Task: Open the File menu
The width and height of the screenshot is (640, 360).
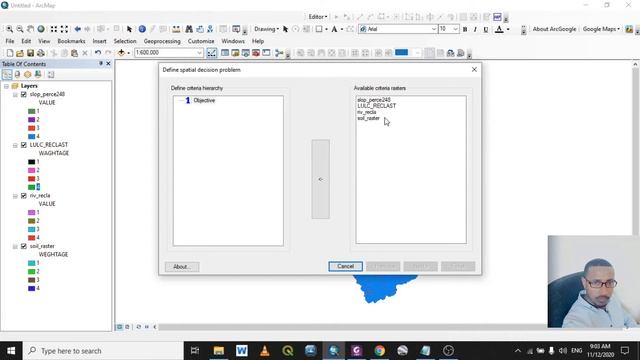Action: (x=10, y=41)
